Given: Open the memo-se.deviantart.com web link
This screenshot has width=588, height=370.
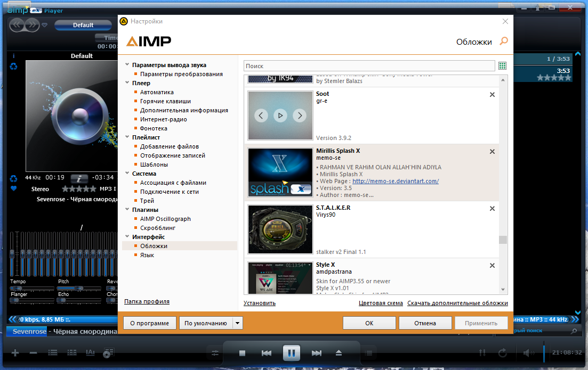Looking at the screenshot, I should pos(396,181).
